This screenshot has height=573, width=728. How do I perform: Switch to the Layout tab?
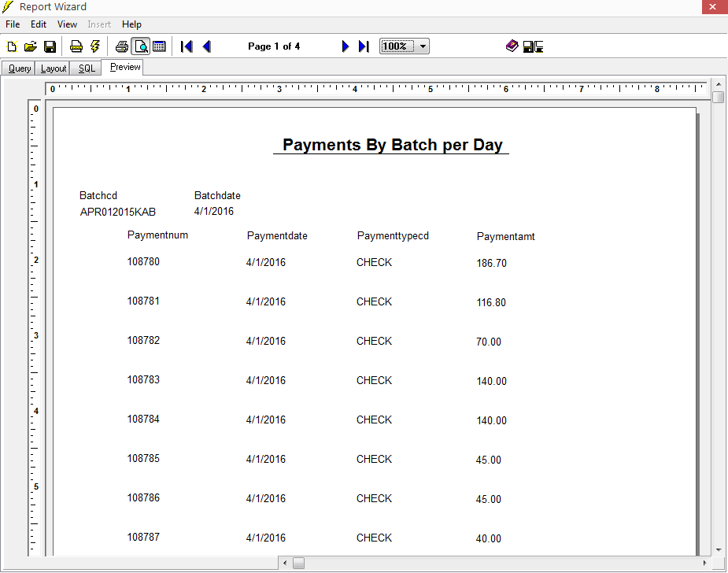point(54,68)
